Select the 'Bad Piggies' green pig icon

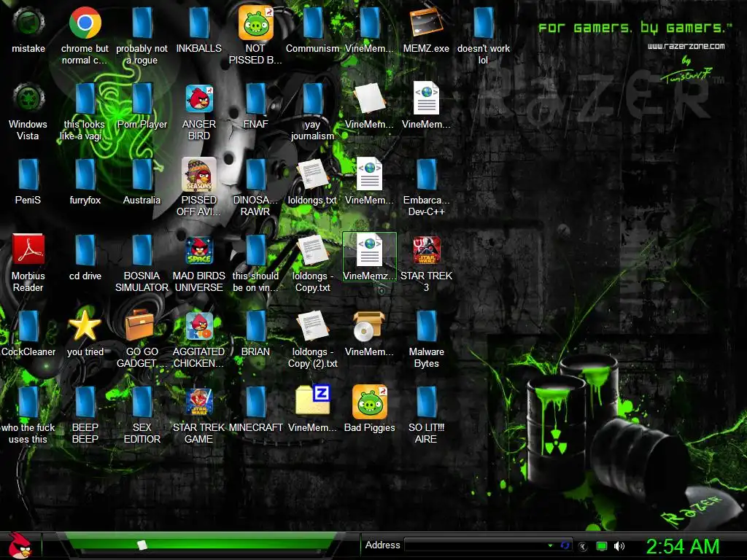coord(369,402)
